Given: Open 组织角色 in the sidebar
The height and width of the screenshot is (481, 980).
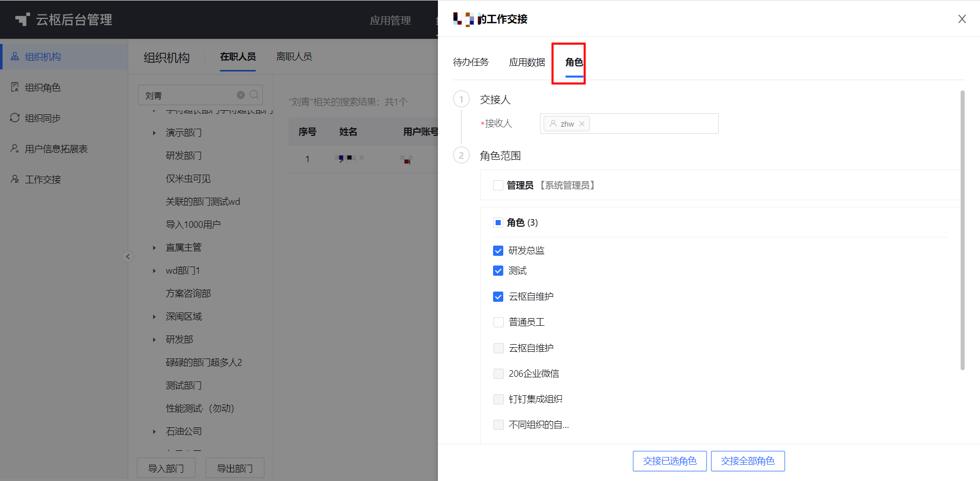Looking at the screenshot, I should [64, 87].
